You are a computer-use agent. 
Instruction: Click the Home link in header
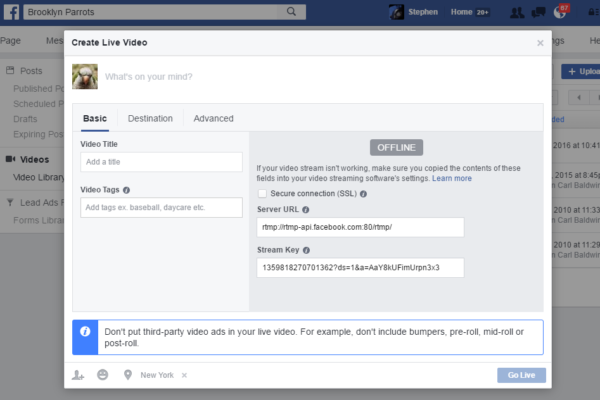(461, 12)
